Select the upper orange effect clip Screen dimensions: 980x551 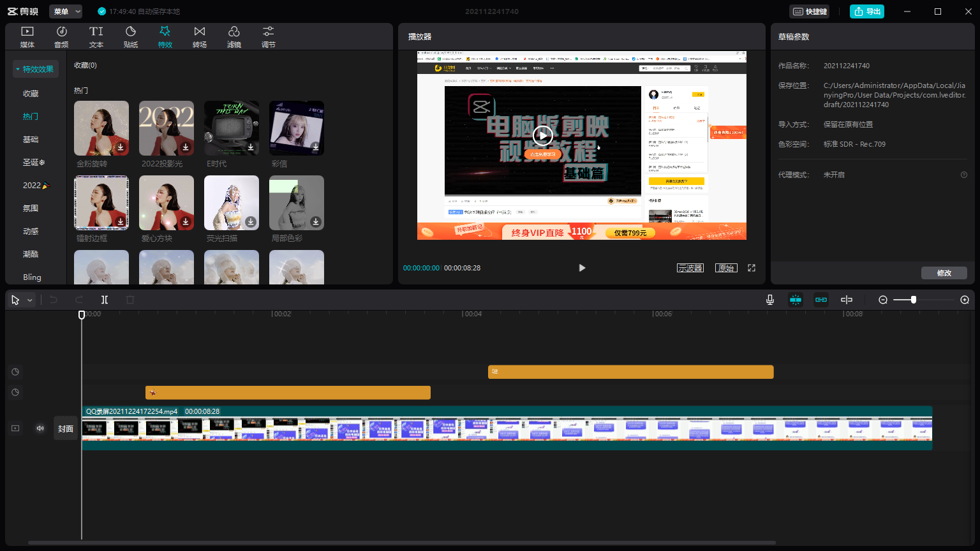pos(631,372)
